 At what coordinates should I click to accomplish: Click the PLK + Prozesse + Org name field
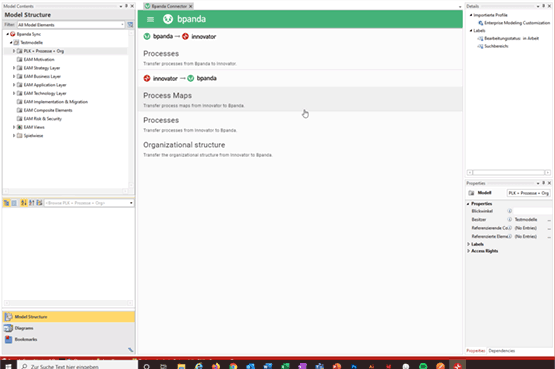click(528, 193)
